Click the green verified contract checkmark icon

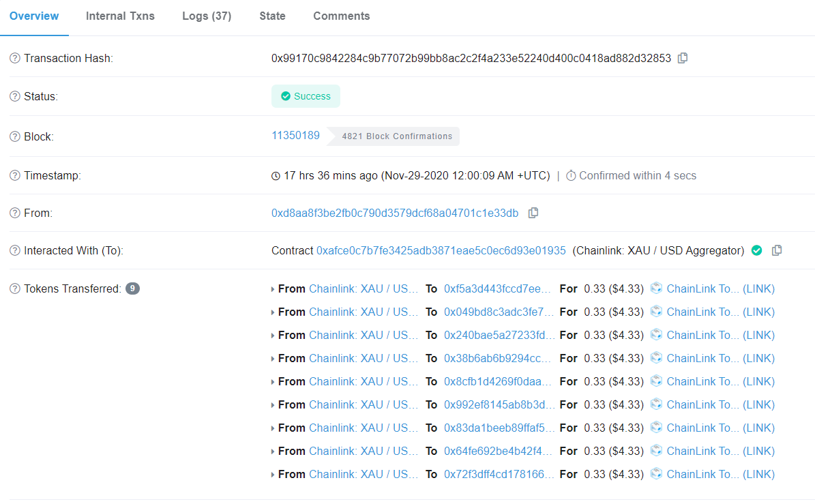(x=757, y=250)
